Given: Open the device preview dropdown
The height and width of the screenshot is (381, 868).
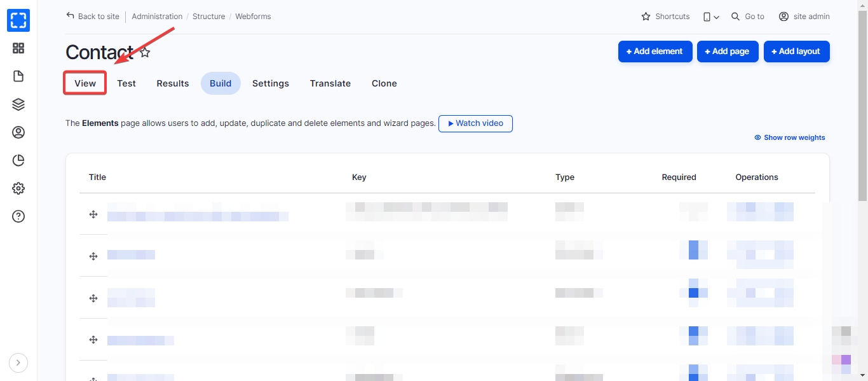Looking at the screenshot, I should pos(711,17).
